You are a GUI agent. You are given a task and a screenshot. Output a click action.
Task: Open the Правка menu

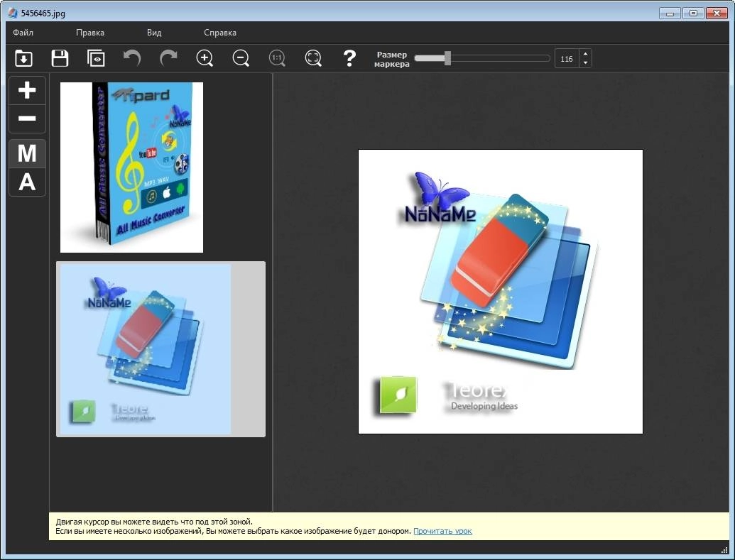point(90,33)
